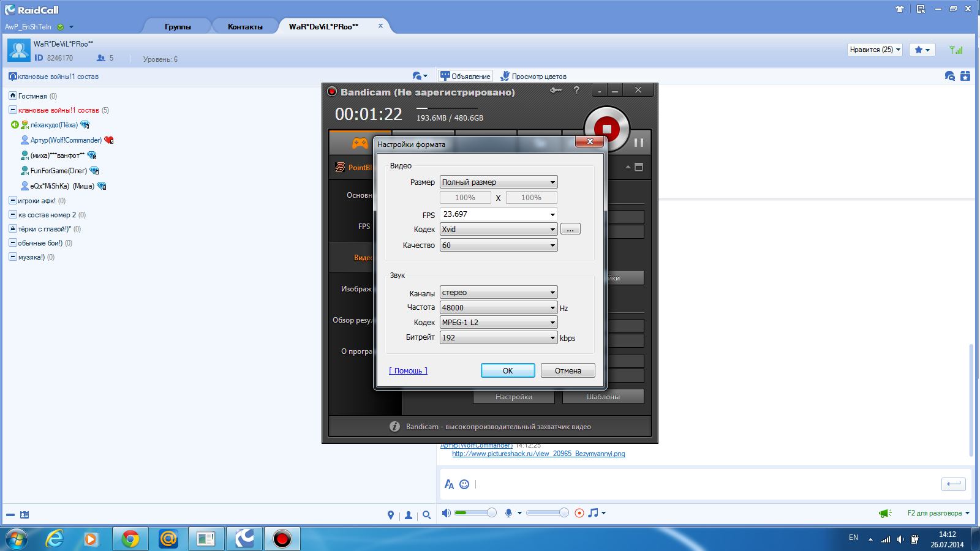Select user eQx*MiShKa) (Миша)
This screenshot has height=551, width=980.
coord(62,186)
